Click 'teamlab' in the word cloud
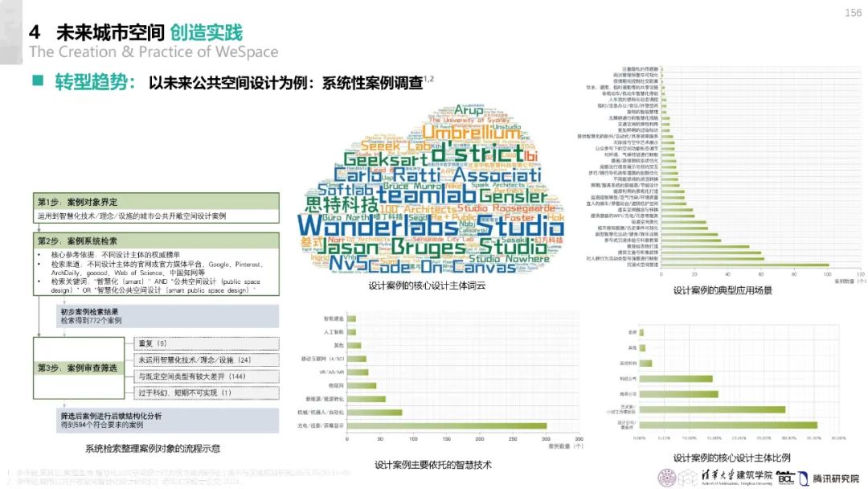 point(427,194)
